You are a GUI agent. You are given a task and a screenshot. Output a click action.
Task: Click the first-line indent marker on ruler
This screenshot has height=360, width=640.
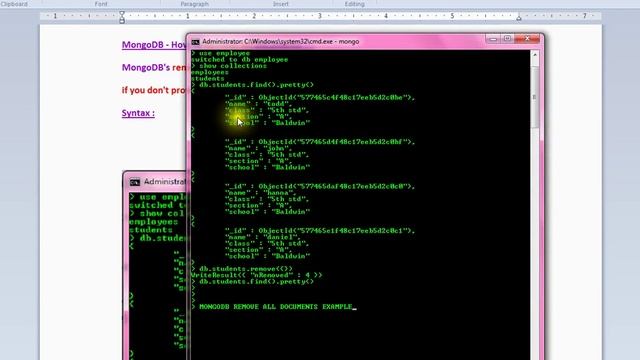point(122,13)
